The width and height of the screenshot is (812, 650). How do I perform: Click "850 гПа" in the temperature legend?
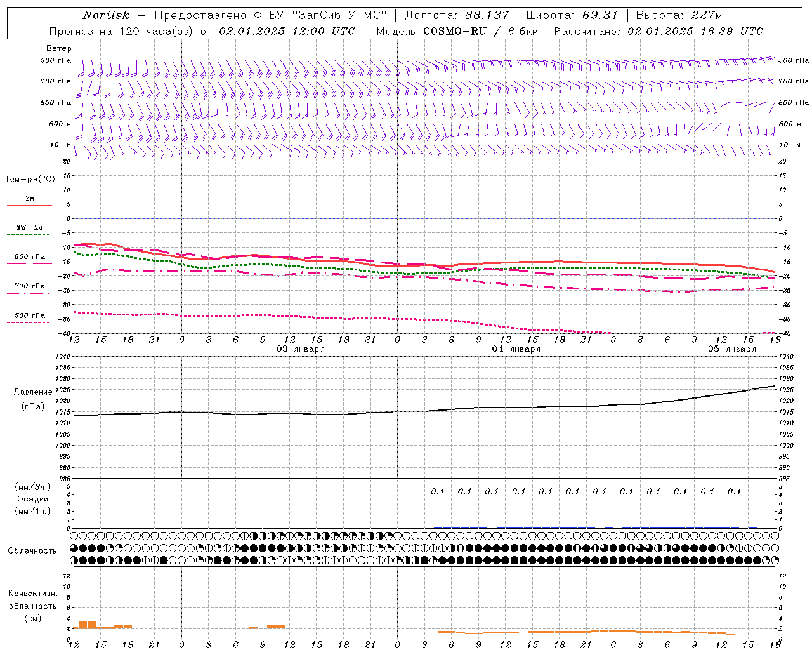(x=30, y=257)
